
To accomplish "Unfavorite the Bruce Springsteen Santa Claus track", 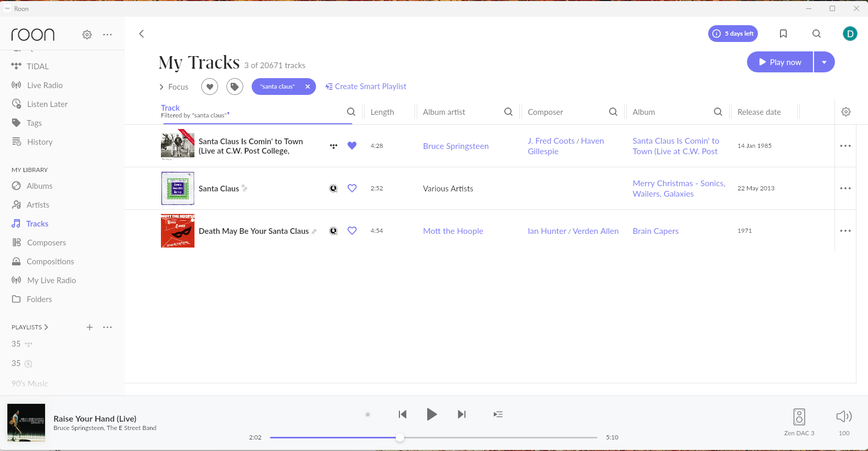I will [x=352, y=146].
